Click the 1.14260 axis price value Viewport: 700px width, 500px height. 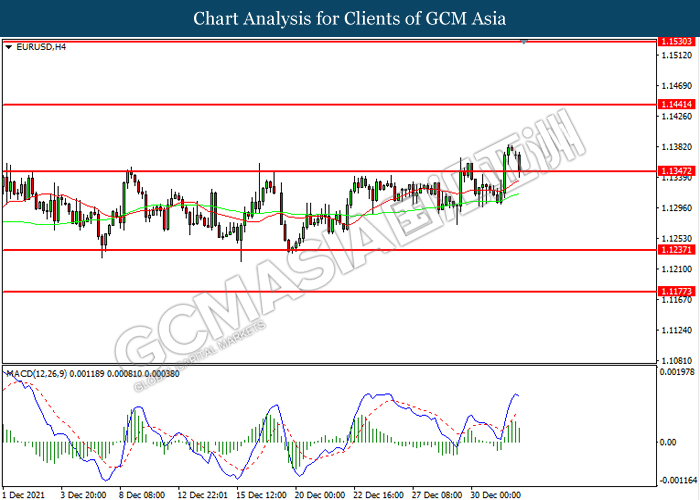coord(677,117)
